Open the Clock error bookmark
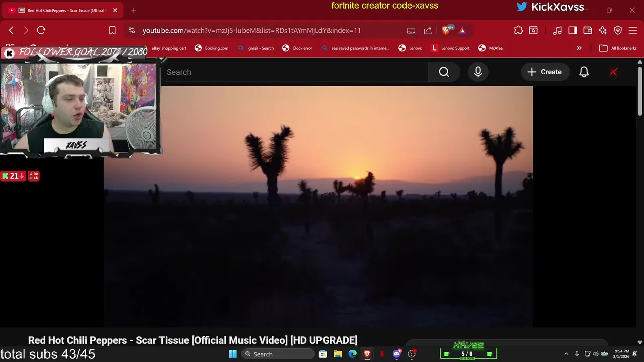Image resolution: width=644 pixels, height=362 pixels. click(297, 48)
